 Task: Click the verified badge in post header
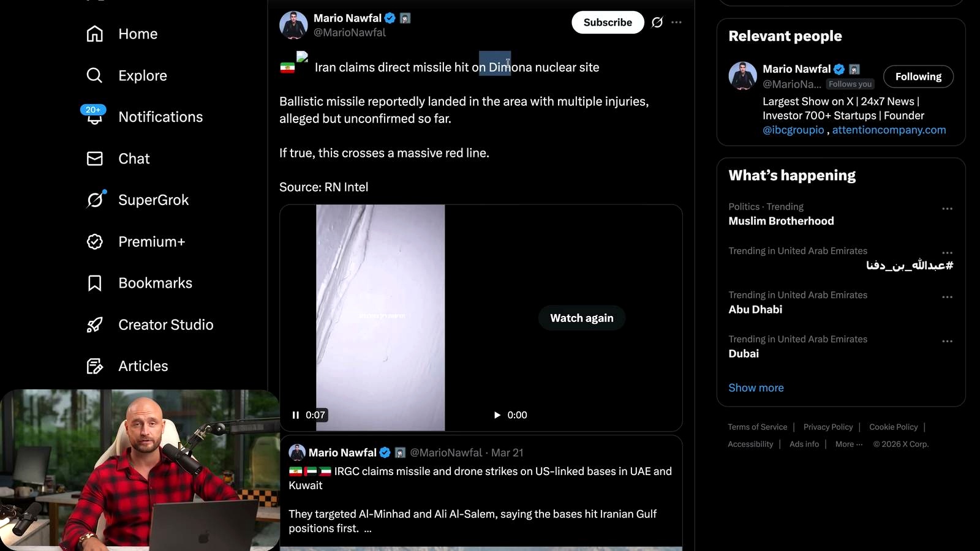point(390,18)
